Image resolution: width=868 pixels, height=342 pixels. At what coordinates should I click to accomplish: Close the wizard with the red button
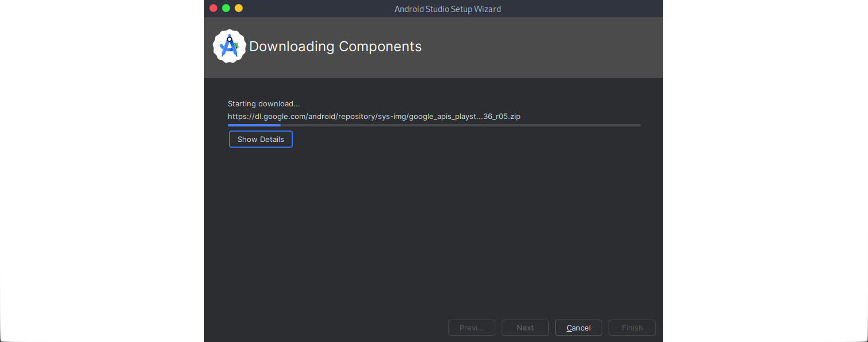pyautogui.click(x=213, y=8)
